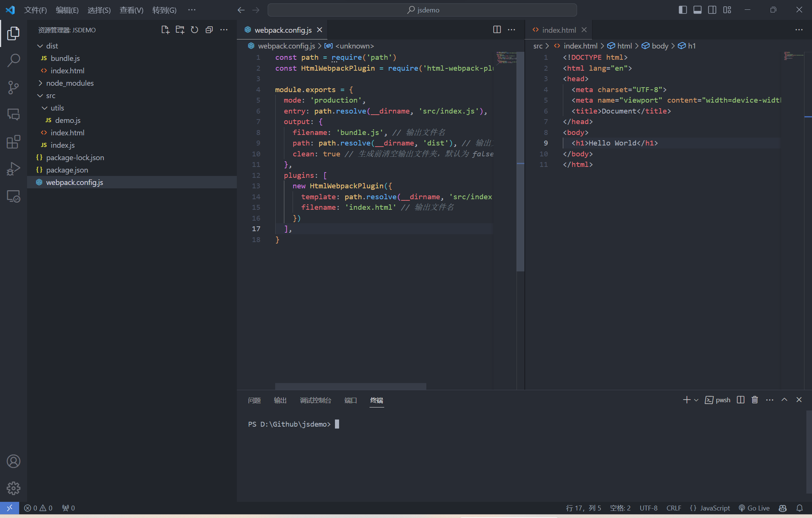Click the New File icon in explorer
The image size is (812, 518).
[x=165, y=30]
